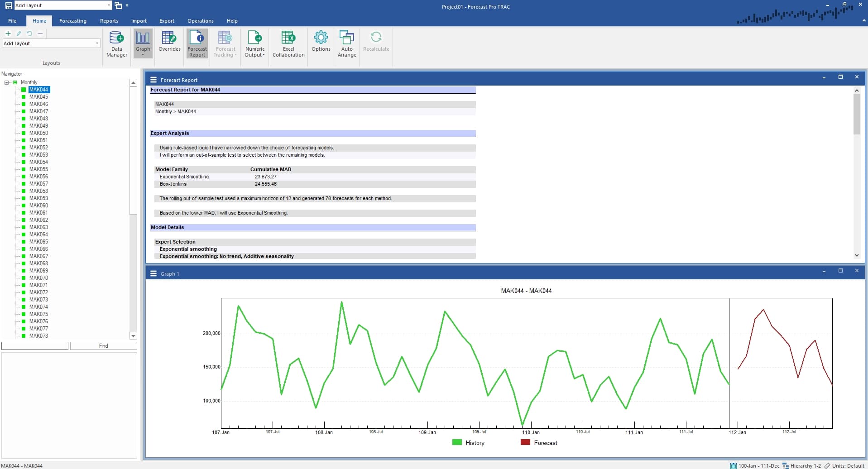The width and height of the screenshot is (868, 469).
Task: Open the Forecast Report panel
Action: pyautogui.click(x=197, y=43)
